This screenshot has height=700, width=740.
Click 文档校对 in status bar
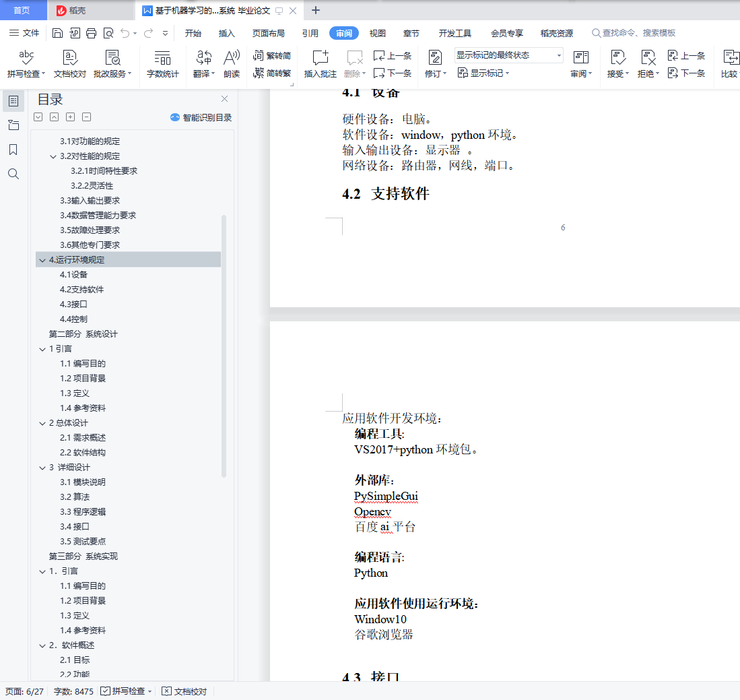pyautogui.click(x=184, y=691)
